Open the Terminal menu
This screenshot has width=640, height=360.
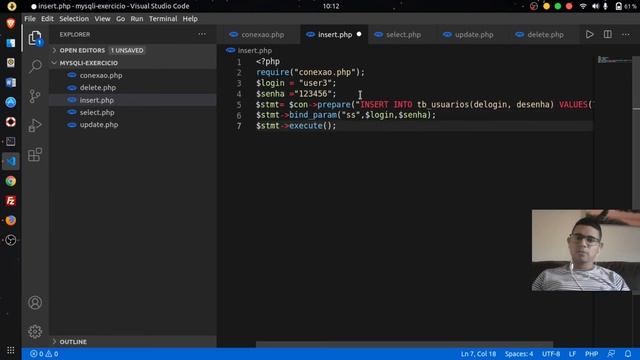163,19
